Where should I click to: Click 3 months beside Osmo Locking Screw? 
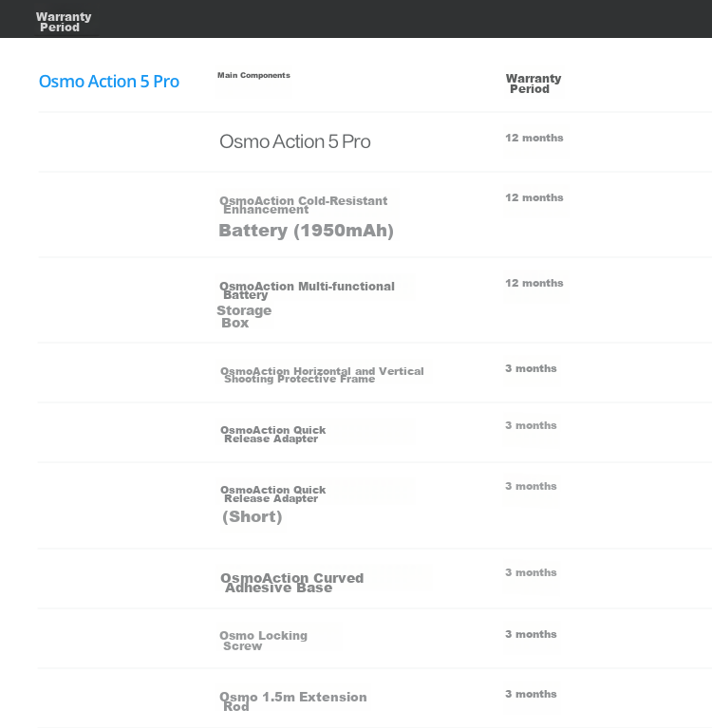click(x=531, y=634)
